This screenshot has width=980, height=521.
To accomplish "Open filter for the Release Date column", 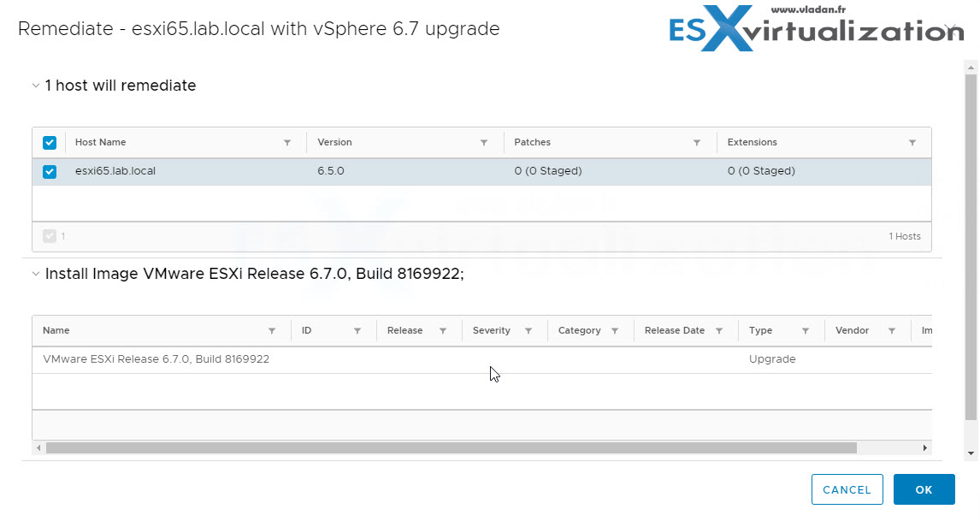I will 718,331.
